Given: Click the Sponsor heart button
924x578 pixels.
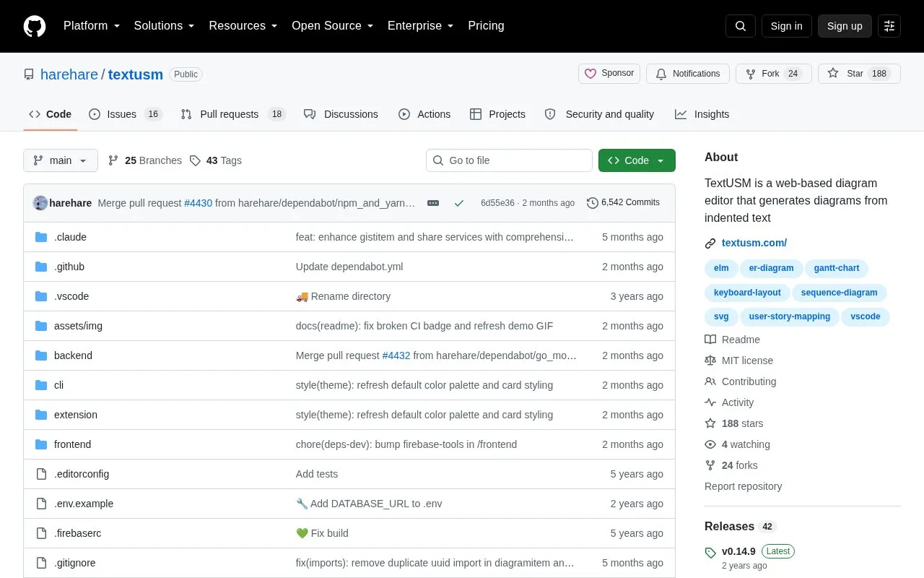Looking at the screenshot, I should 609,74.
